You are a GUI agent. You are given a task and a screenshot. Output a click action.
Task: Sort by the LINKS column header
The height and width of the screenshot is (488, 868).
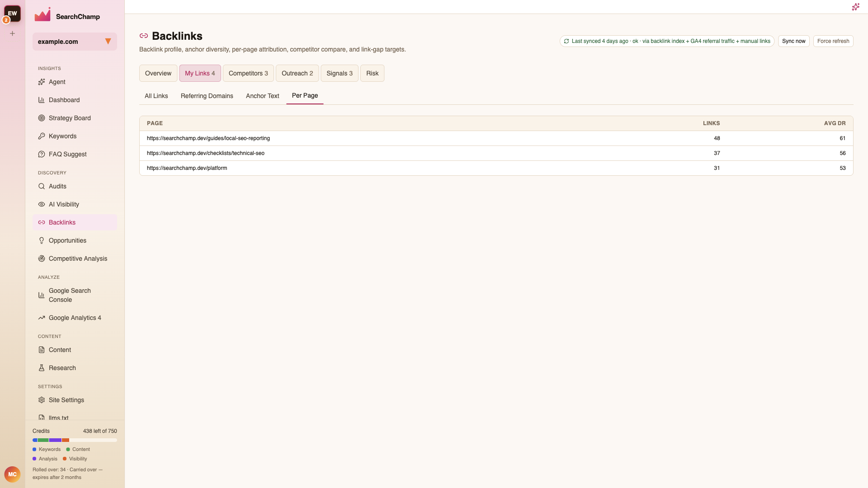pyautogui.click(x=711, y=123)
